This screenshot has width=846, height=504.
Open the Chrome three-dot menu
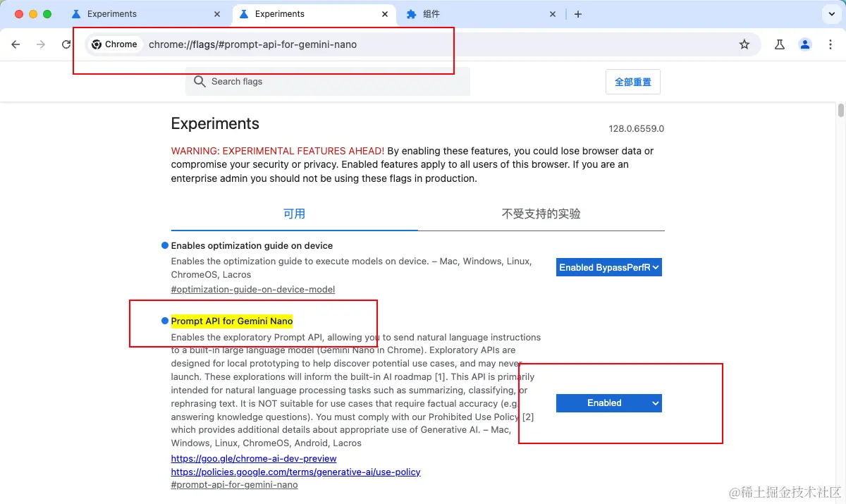[x=830, y=44]
